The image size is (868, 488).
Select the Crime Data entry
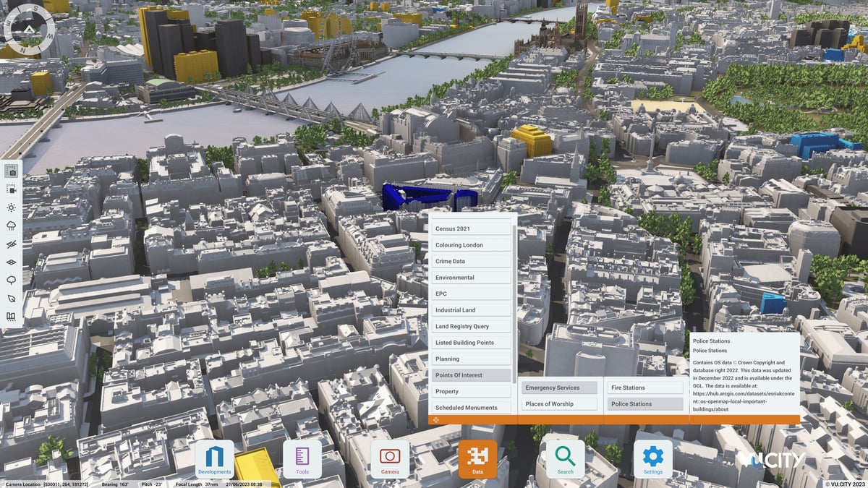click(471, 261)
